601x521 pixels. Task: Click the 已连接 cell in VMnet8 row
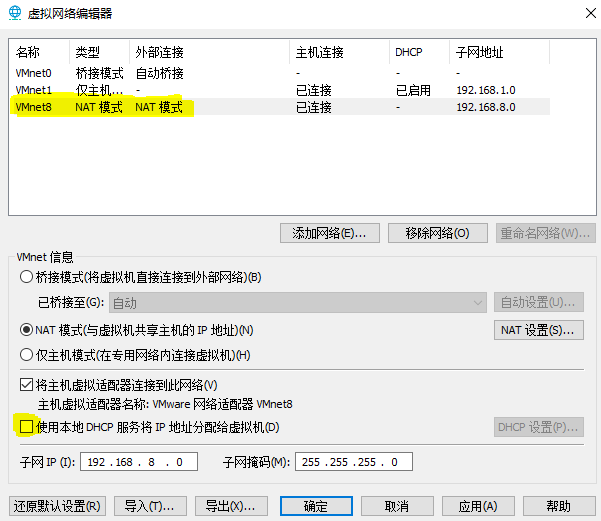[x=314, y=107]
